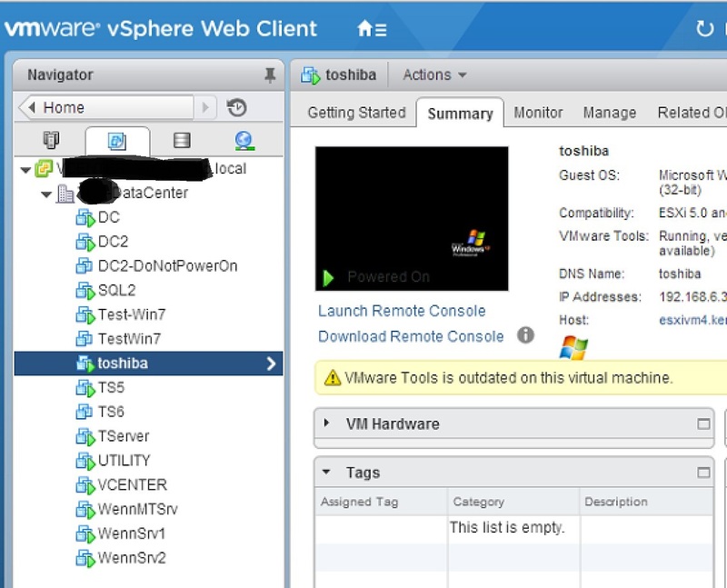Open the Hosts and Clusters inventory view
Viewport: 727px width, 588px height.
pyautogui.click(x=51, y=142)
